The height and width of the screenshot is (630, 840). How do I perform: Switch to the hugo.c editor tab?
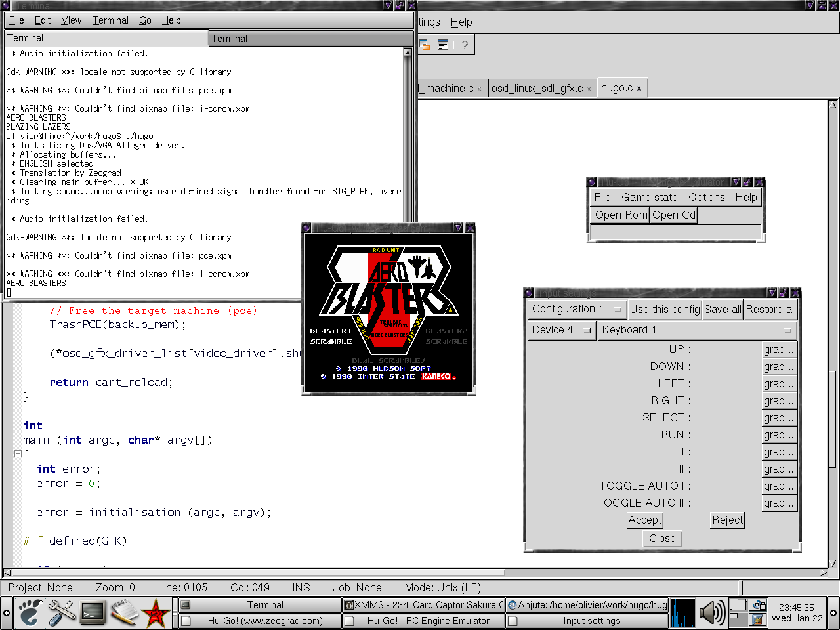[621, 87]
